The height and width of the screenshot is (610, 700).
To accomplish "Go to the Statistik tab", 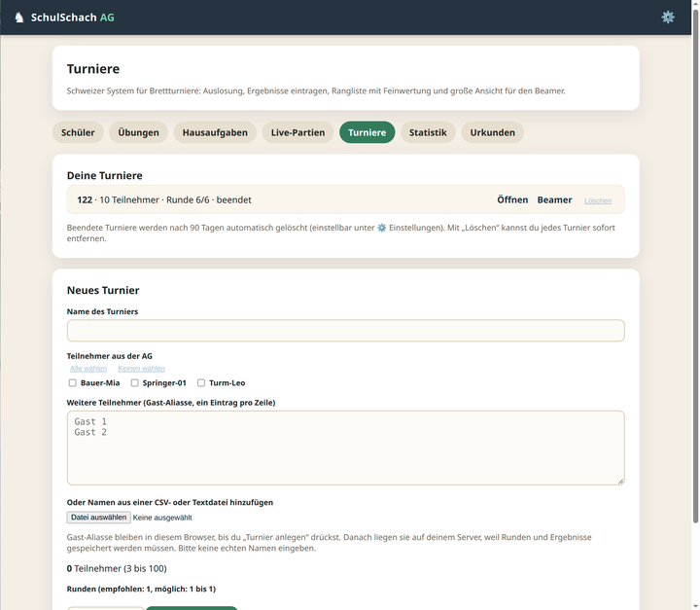I will [x=428, y=132].
